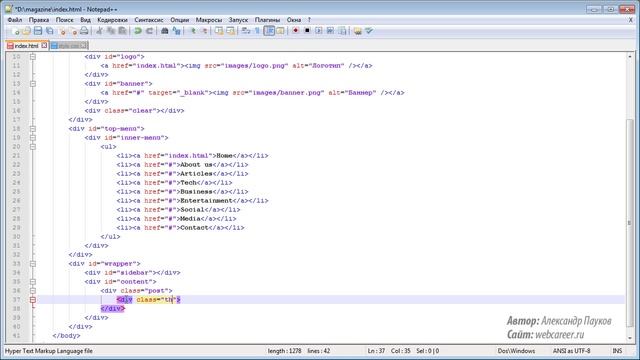
Task: Switch to the second inactive document tab
Action: pos(68,46)
